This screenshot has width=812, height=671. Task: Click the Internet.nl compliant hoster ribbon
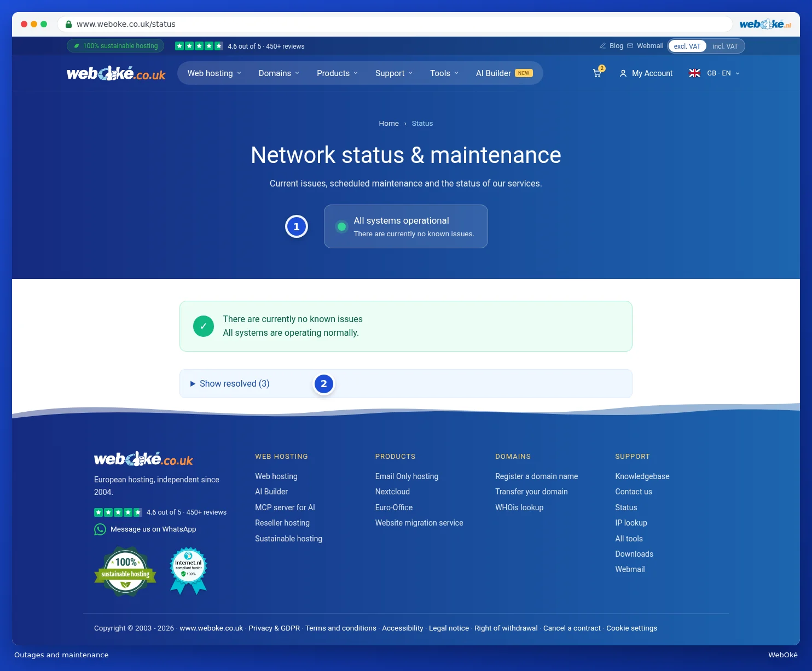coord(188,571)
